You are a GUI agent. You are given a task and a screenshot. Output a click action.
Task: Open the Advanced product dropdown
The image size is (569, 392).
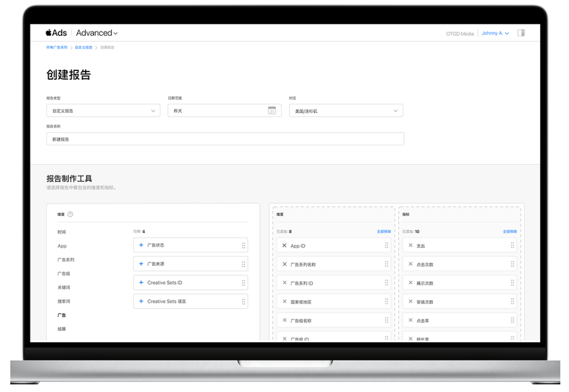pos(97,33)
